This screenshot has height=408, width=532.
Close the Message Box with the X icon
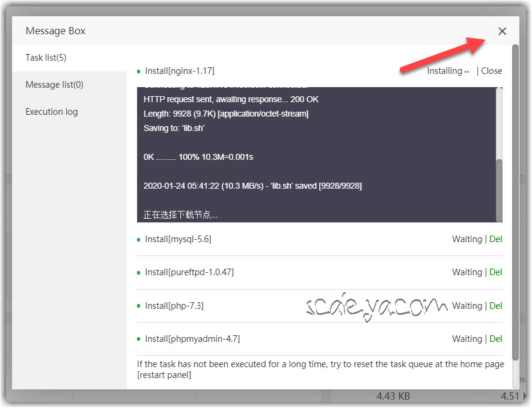(x=502, y=31)
